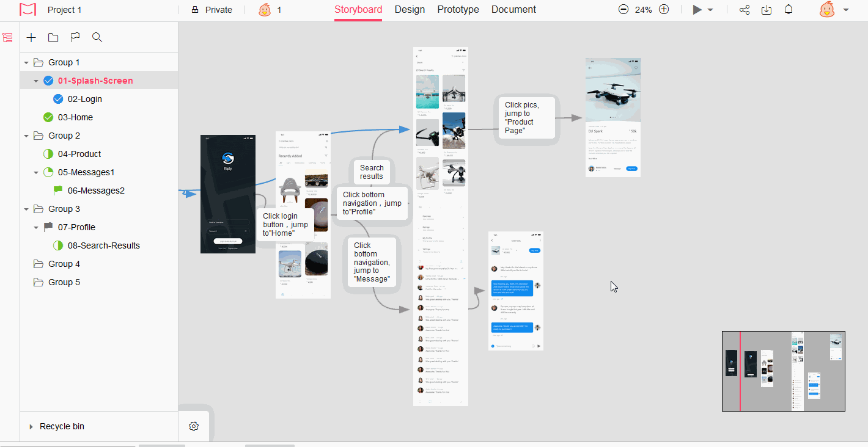Open project settings with the gear icon
This screenshot has height=447, width=868.
[193, 426]
